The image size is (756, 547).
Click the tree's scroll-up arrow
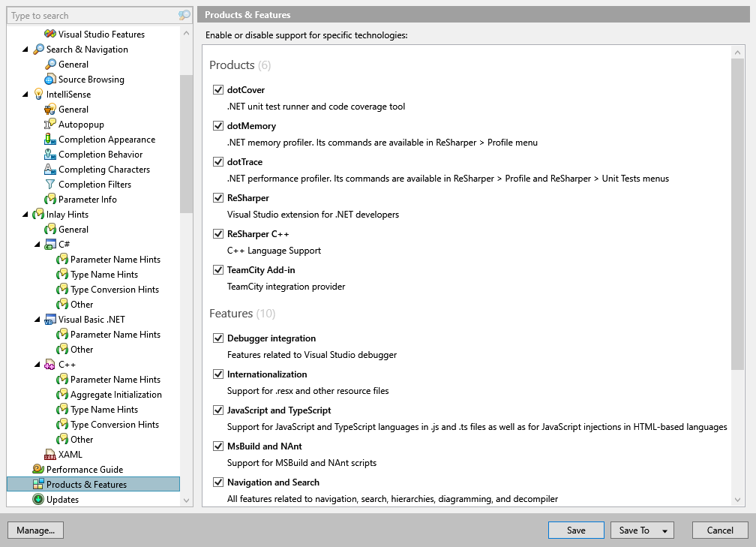186,33
